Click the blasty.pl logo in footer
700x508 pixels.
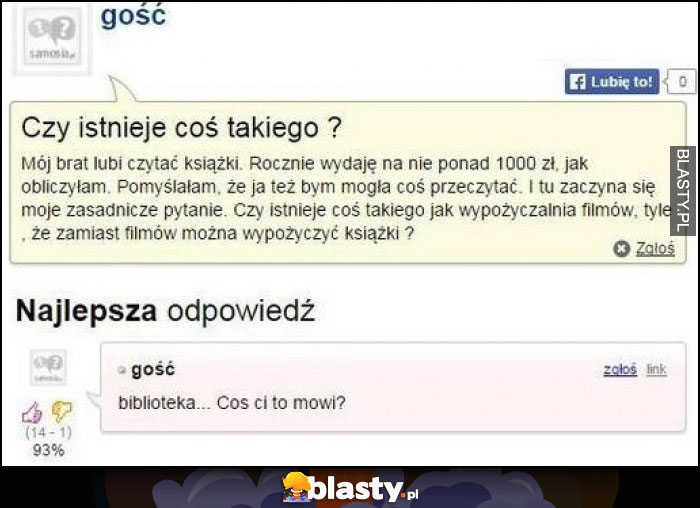[351, 488]
